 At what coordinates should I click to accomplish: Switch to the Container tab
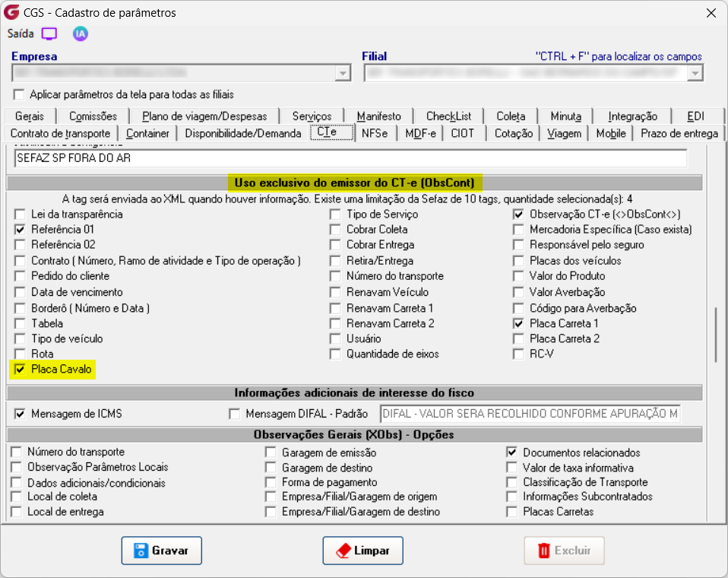(x=147, y=133)
